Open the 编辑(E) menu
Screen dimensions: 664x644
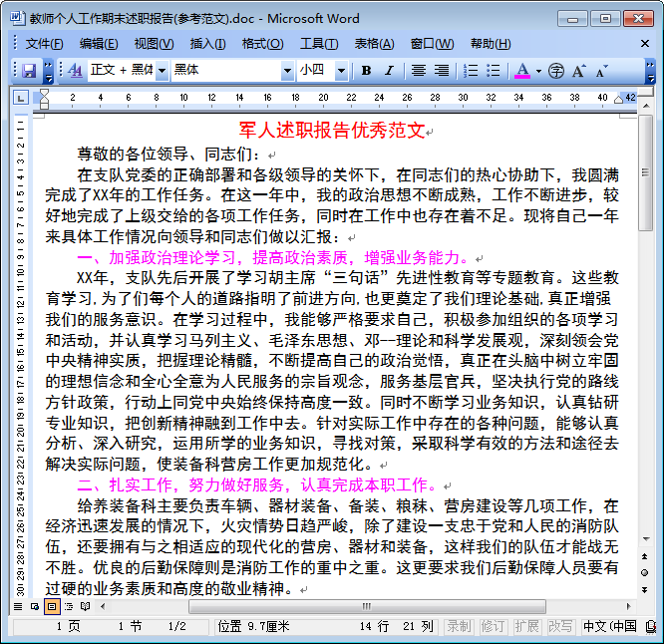tap(99, 44)
